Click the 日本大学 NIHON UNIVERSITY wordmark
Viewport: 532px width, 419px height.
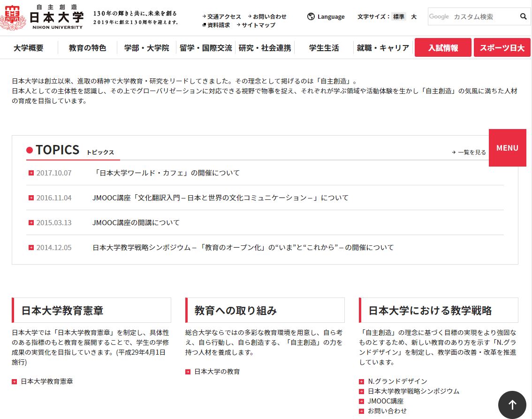(x=57, y=17)
